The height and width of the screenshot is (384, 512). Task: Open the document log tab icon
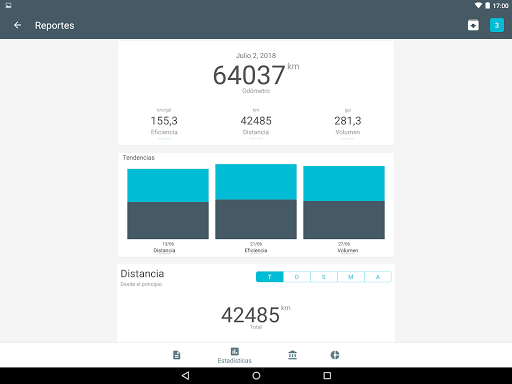pyautogui.click(x=177, y=355)
